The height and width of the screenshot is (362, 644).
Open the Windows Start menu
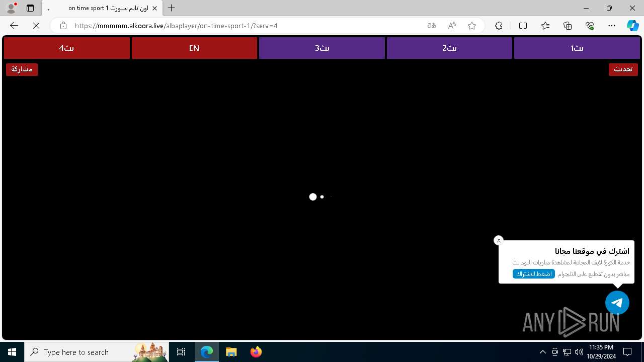(x=12, y=352)
